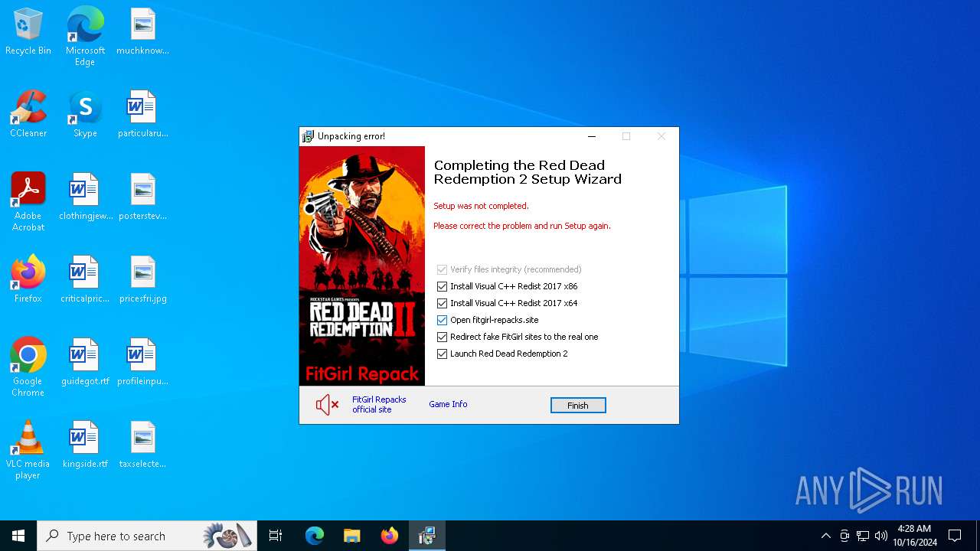This screenshot has height=551, width=980.
Task: Uncheck Launch Red Dead Redemption 2
Action: pyautogui.click(x=442, y=354)
